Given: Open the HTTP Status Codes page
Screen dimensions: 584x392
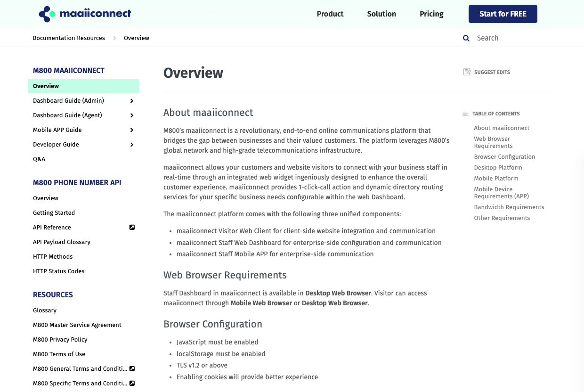Looking at the screenshot, I should pyautogui.click(x=59, y=271).
